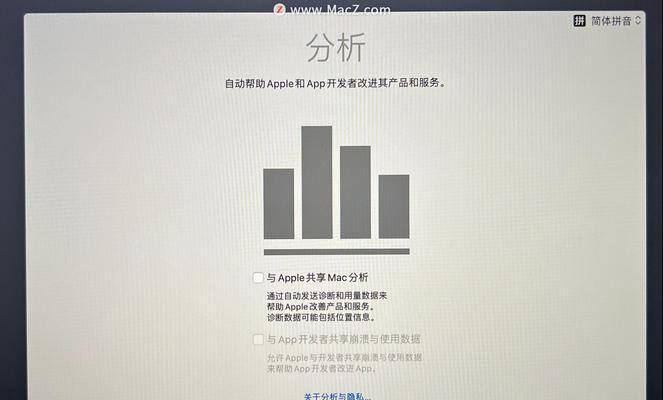663x400 pixels.
Task: Click the text 来帮助 App 开发者改进 App
Action: pos(321,369)
